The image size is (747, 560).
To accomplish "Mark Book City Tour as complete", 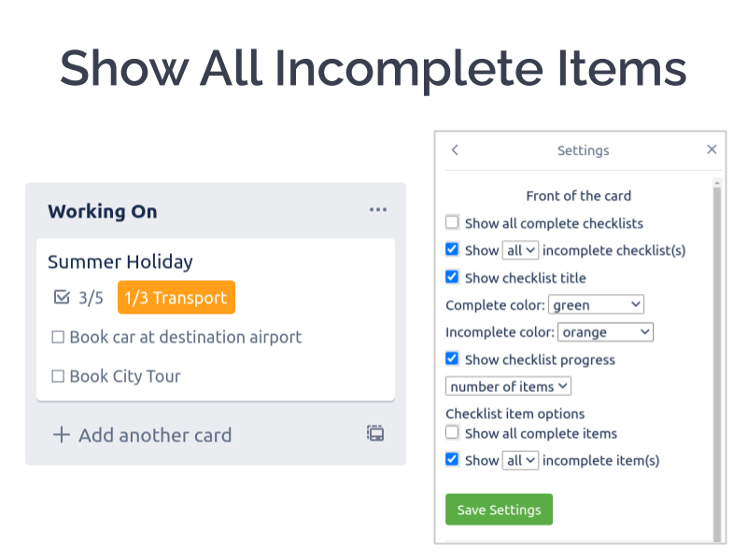I will (58, 376).
